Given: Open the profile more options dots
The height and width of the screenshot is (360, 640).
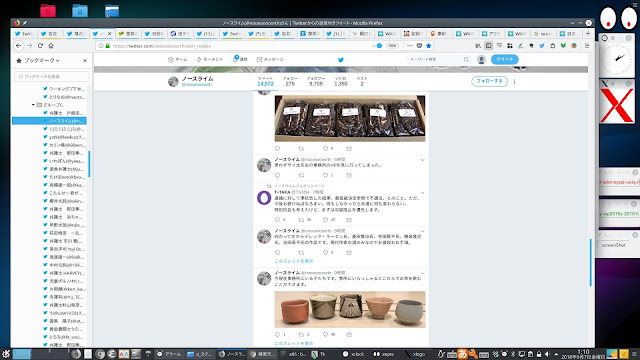Looking at the screenshot, I should coord(514,81).
